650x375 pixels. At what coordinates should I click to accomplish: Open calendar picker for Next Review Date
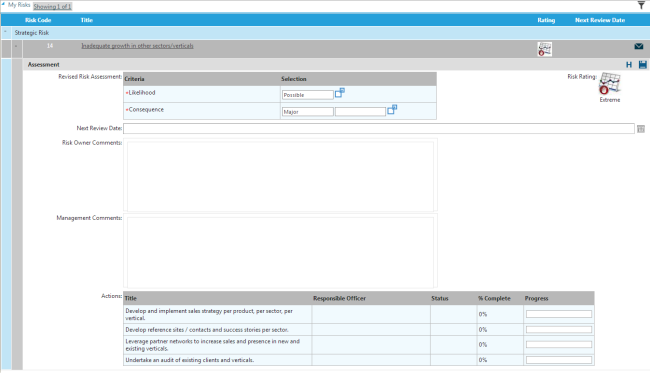click(640, 129)
